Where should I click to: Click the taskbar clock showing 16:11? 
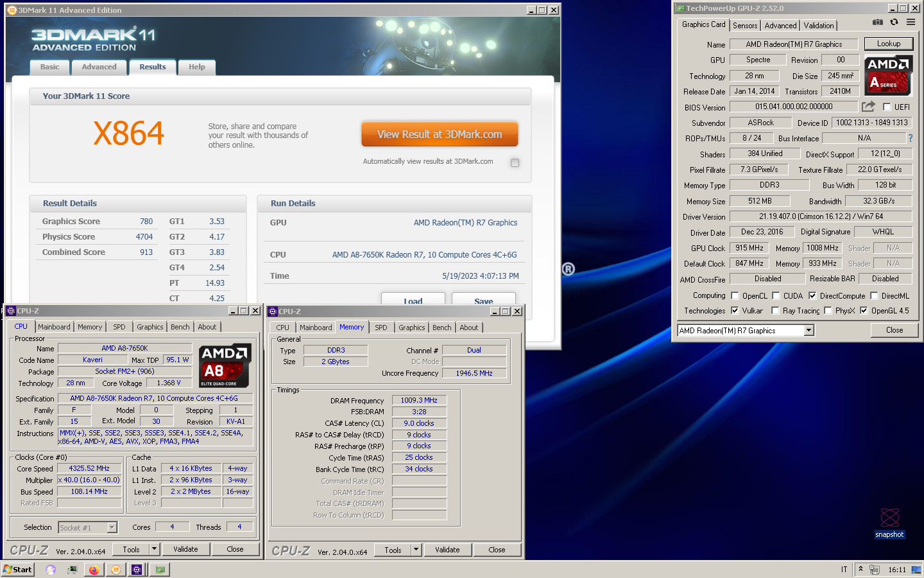(897, 570)
